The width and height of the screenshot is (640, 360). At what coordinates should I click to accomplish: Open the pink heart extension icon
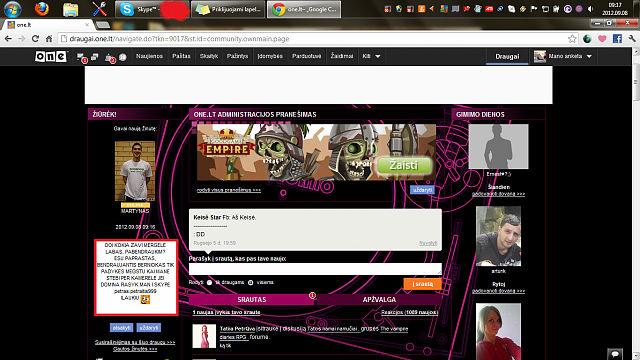[602, 39]
